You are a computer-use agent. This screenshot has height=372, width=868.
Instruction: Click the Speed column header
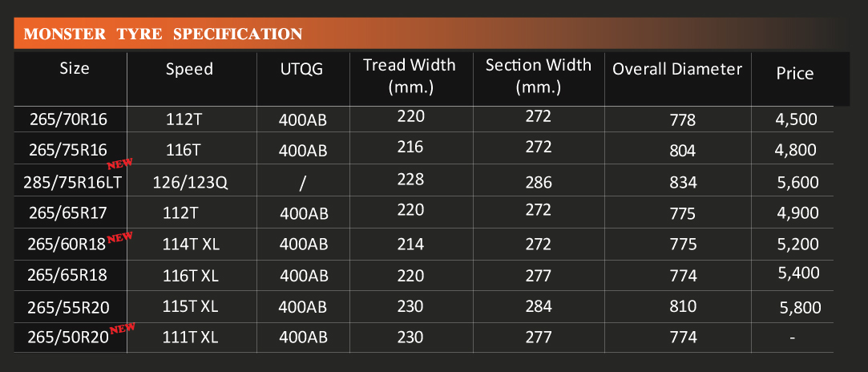[189, 69]
